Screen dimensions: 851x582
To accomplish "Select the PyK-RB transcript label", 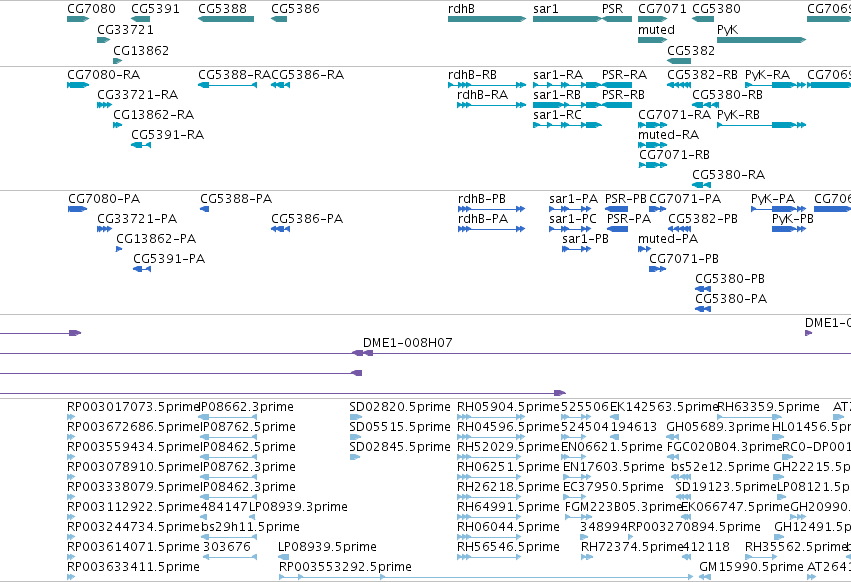I will 738,115.
